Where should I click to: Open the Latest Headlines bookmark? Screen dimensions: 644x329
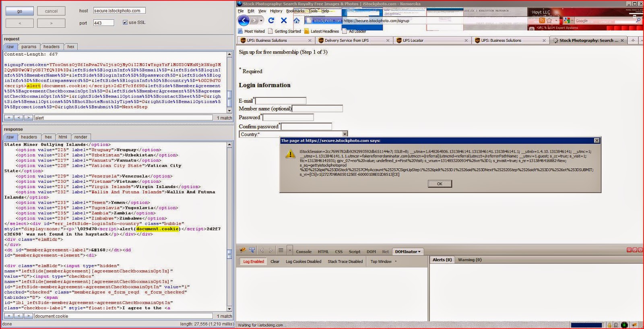pos(322,31)
